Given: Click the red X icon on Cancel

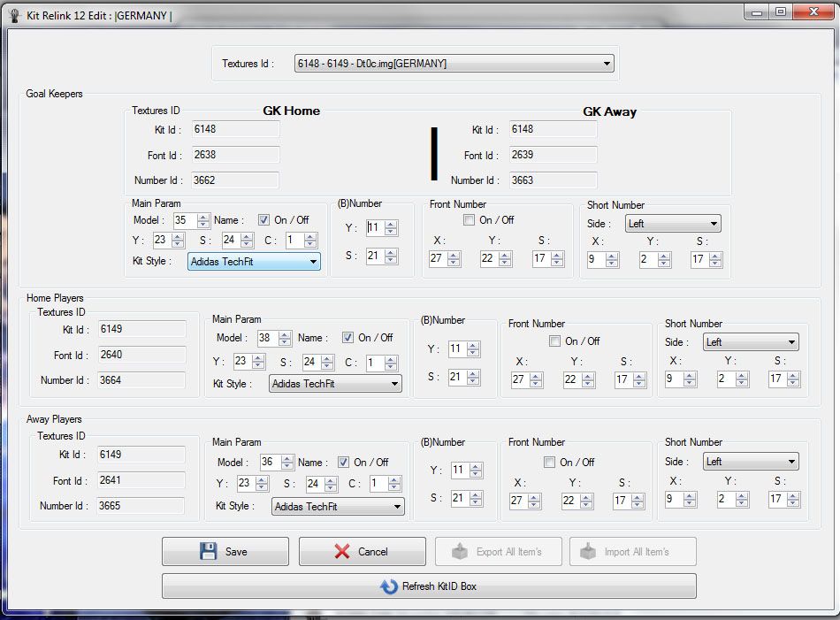Looking at the screenshot, I should coord(342,551).
